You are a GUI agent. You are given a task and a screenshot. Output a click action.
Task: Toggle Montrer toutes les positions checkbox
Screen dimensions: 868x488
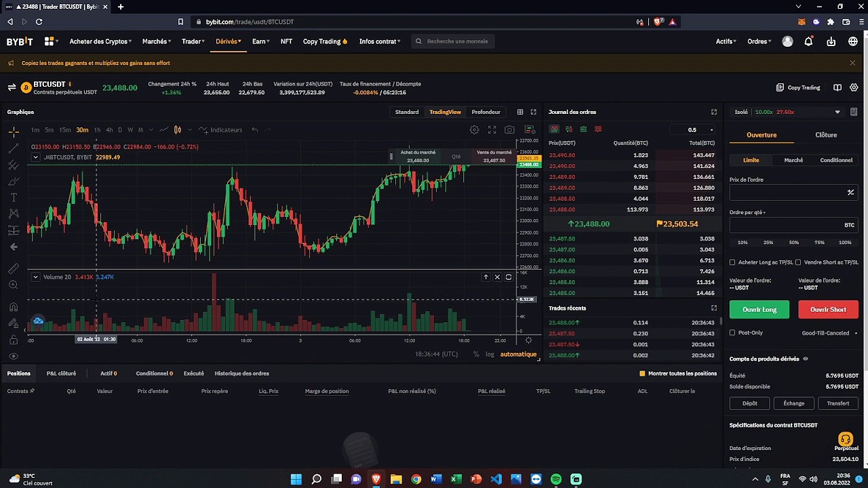[642, 373]
